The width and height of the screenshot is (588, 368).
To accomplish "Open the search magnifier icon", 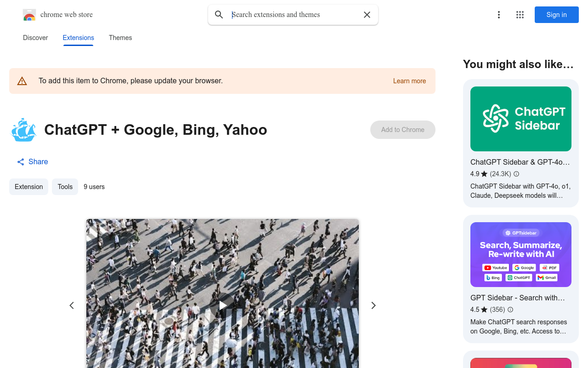I will (219, 14).
